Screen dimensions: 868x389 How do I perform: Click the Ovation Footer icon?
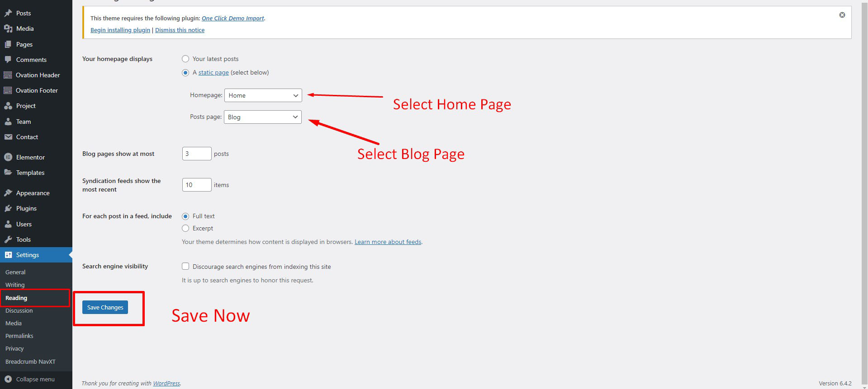pyautogui.click(x=8, y=90)
